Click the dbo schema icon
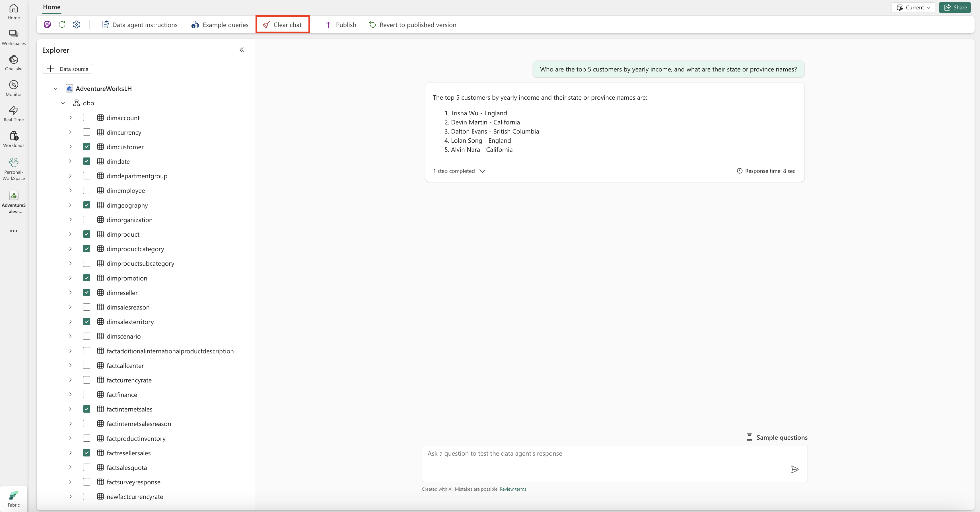 point(77,103)
